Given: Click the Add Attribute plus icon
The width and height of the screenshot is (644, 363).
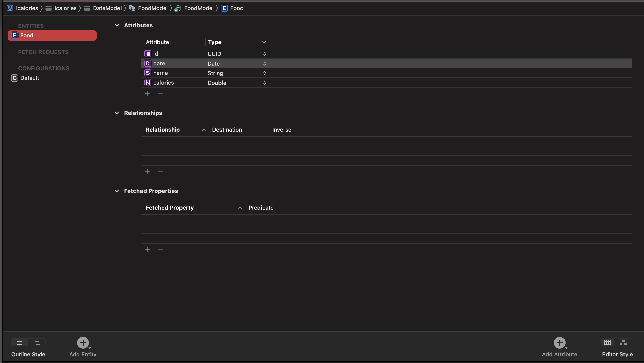Looking at the screenshot, I should coord(559,343).
